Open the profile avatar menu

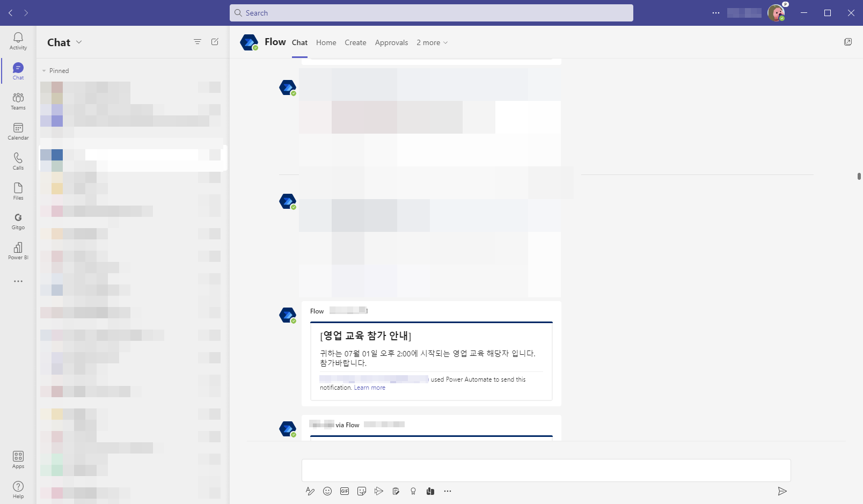[x=776, y=13]
